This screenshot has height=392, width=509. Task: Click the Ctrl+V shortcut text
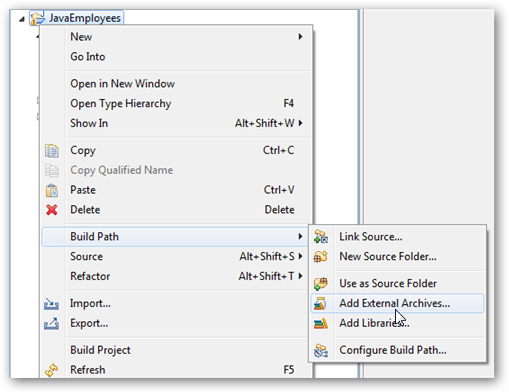(x=279, y=190)
